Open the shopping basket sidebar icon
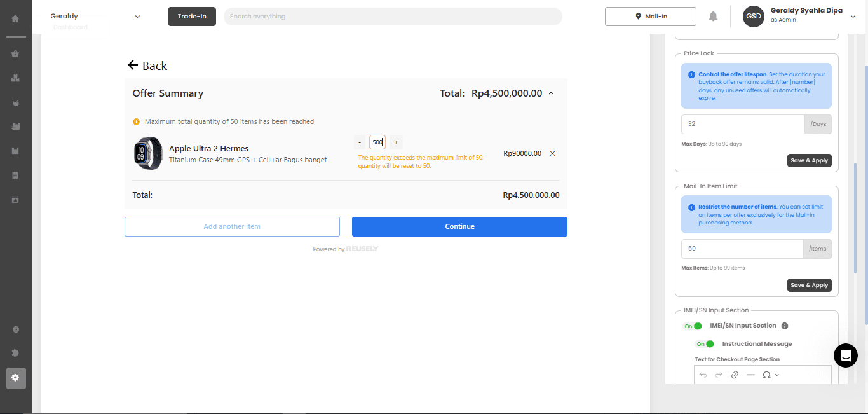Screen dimensions: 868x414 [15, 53]
